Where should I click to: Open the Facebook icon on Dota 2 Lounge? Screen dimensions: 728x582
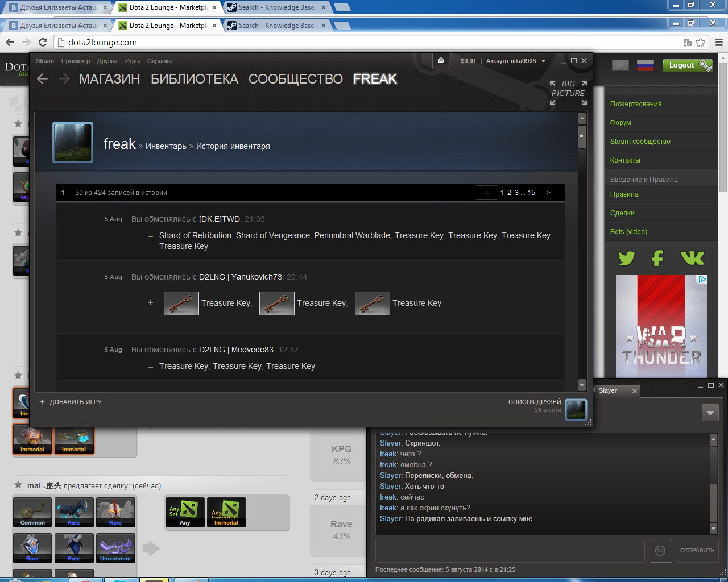click(x=657, y=258)
